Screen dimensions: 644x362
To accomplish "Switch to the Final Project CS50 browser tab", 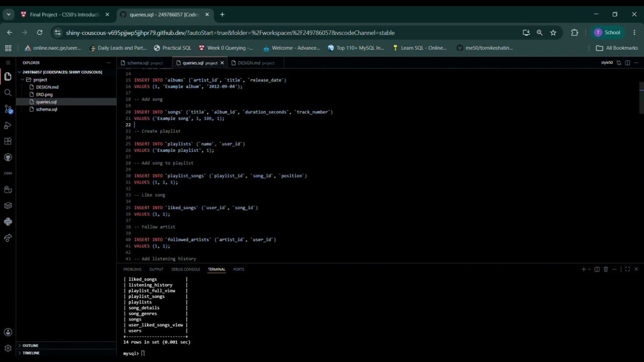I will tap(64, 15).
